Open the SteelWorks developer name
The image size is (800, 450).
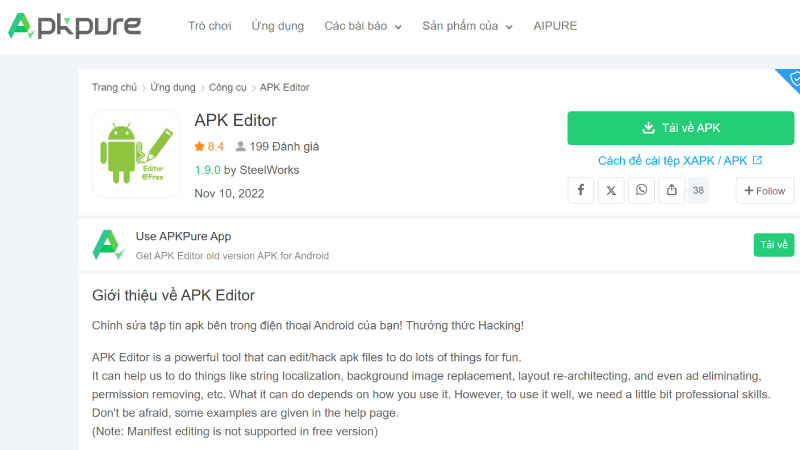269,170
